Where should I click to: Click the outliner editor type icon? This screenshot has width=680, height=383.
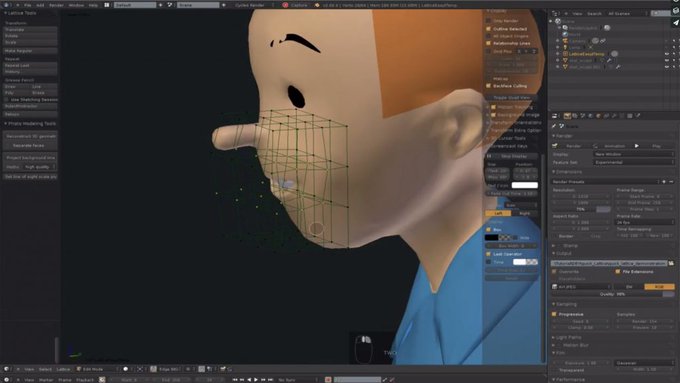[555, 14]
